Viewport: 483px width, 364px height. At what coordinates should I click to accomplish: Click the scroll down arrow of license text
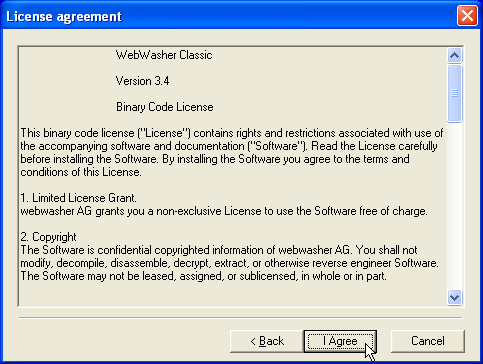455,297
